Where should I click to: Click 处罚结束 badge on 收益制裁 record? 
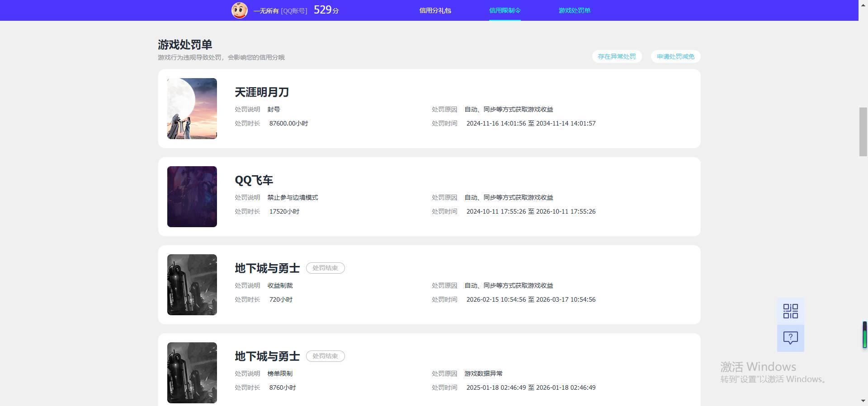click(x=325, y=268)
